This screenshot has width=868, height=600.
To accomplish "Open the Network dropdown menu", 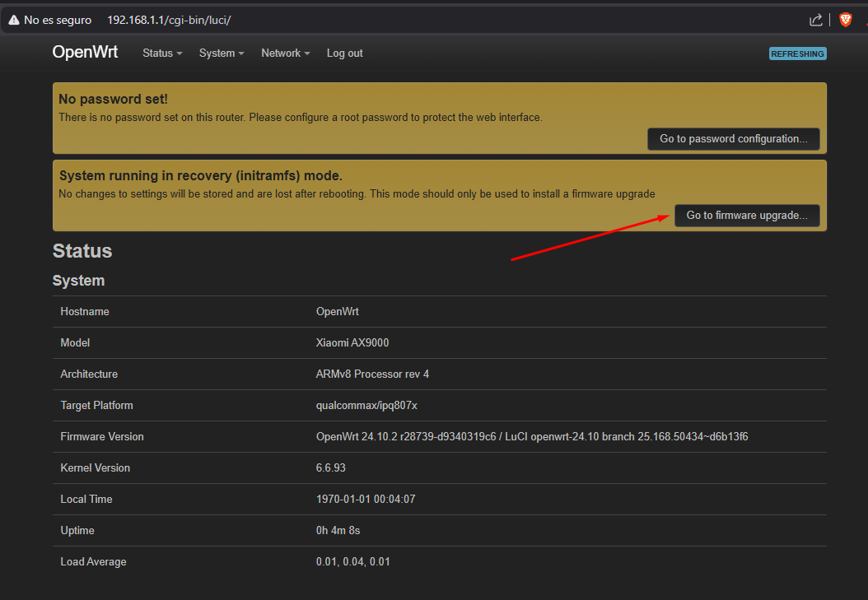I will click(285, 53).
